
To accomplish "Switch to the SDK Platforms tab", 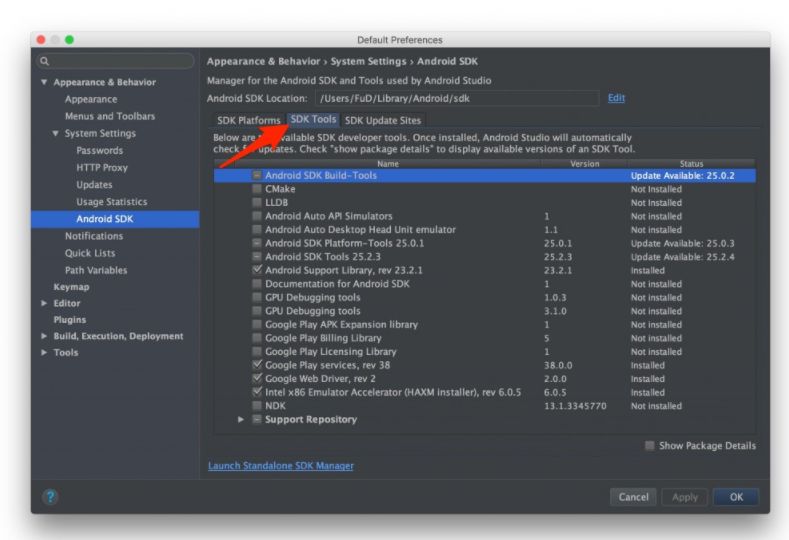I will point(248,120).
